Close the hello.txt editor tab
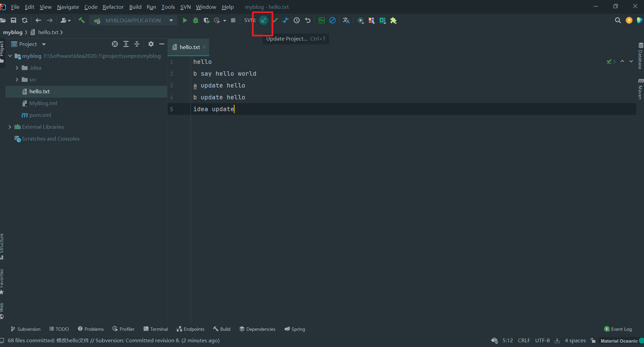The width and height of the screenshot is (644, 347). tap(204, 47)
